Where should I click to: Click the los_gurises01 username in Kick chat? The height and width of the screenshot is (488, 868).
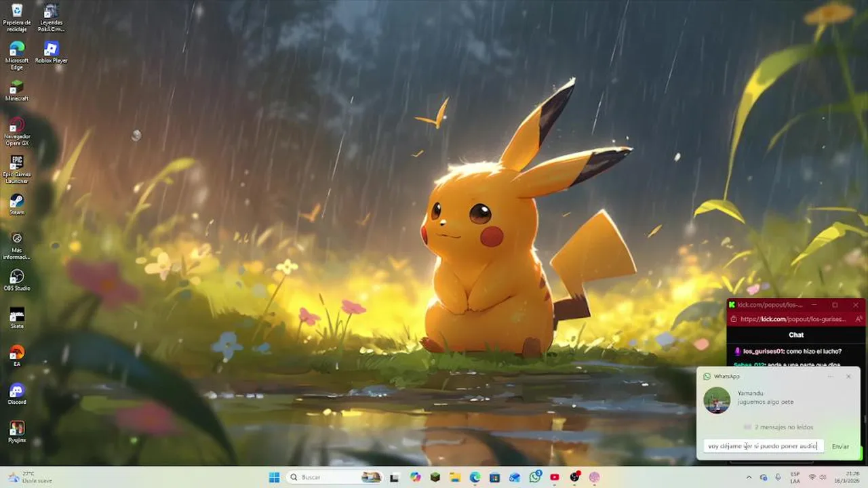tap(763, 351)
